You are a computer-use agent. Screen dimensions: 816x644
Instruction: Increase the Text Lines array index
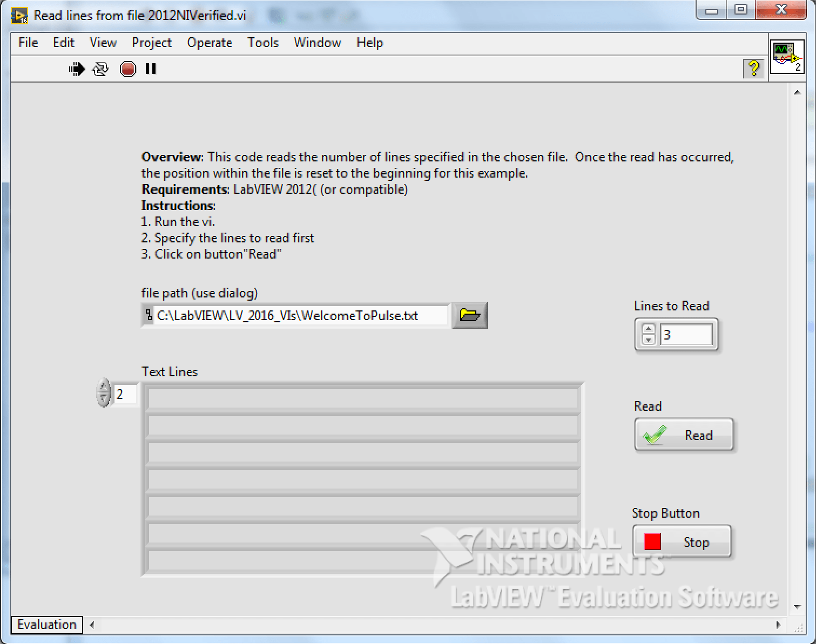[x=103, y=388]
